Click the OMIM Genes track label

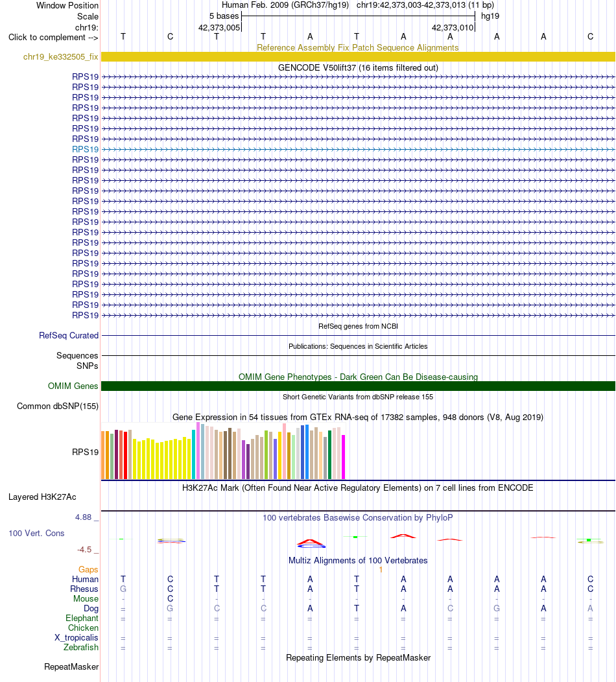tap(73, 386)
